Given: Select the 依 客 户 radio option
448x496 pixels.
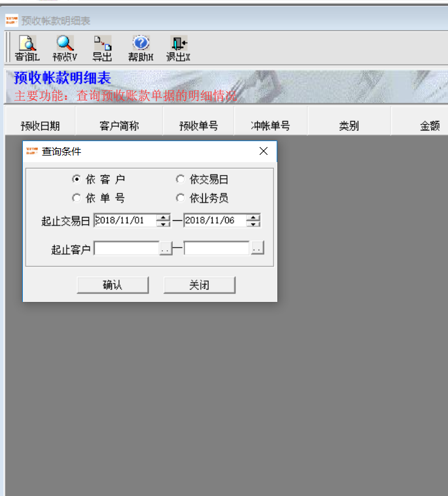Looking at the screenshot, I should coord(98,179).
